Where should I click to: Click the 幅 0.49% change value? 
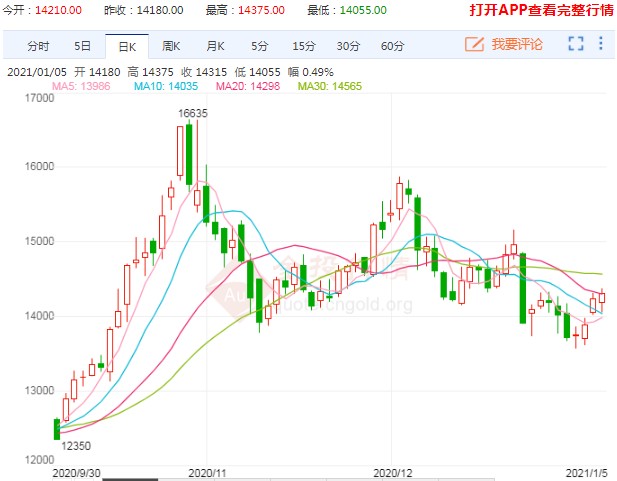point(311,72)
